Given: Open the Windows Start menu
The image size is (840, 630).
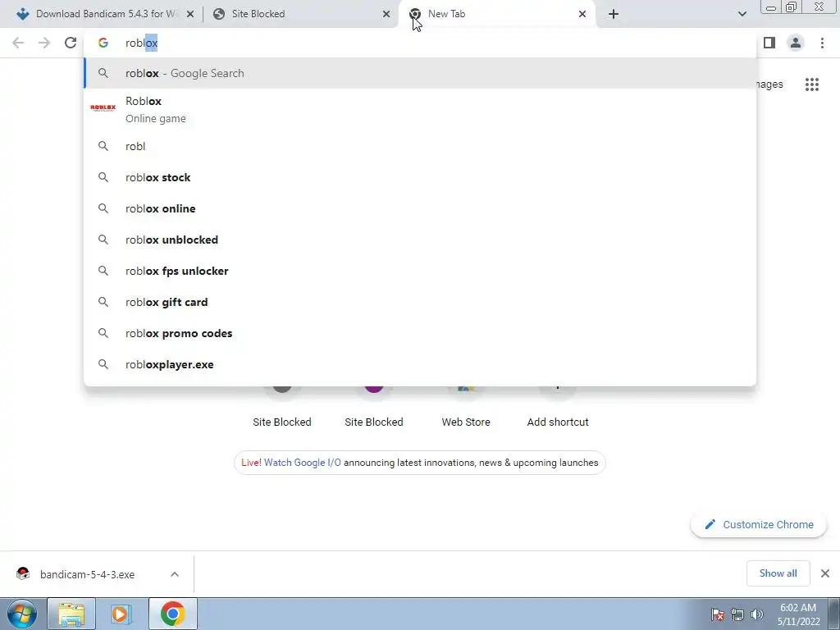Looking at the screenshot, I should click(22, 614).
